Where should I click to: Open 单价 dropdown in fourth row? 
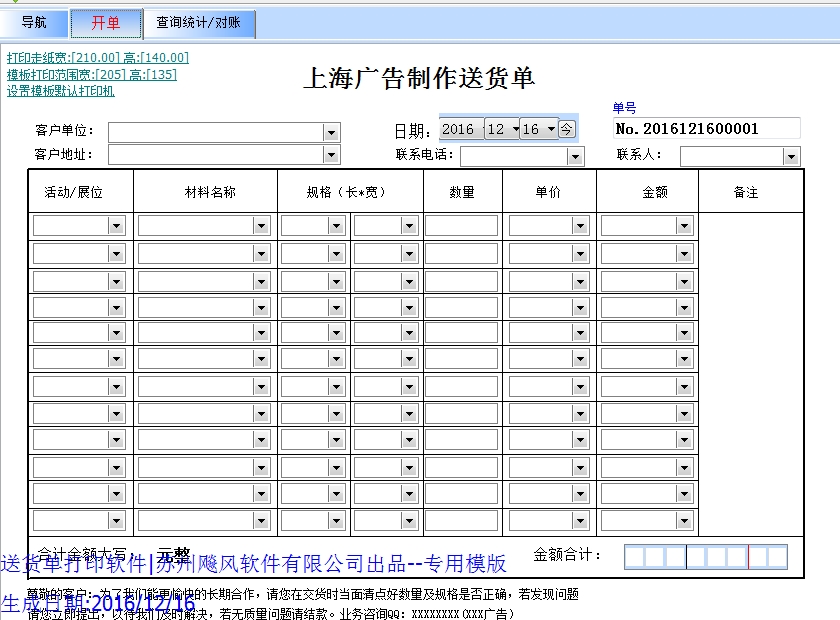pyautogui.click(x=580, y=308)
